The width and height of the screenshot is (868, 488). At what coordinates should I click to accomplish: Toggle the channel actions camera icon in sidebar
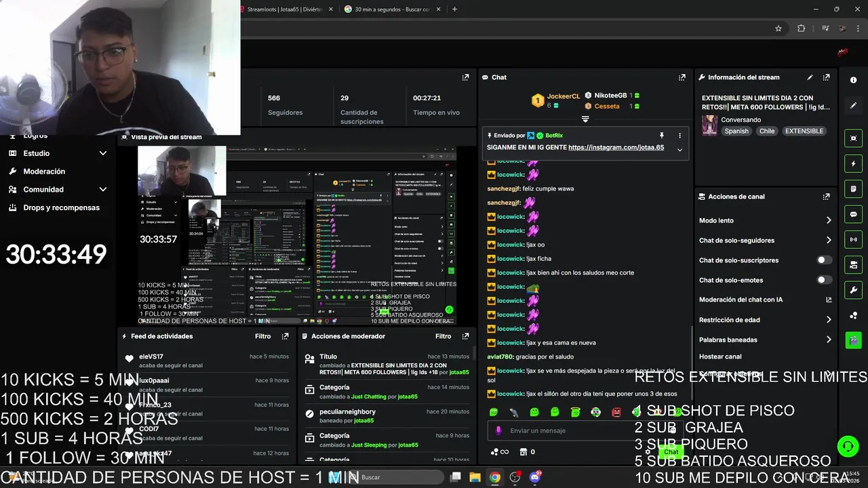click(x=853, y=264)
